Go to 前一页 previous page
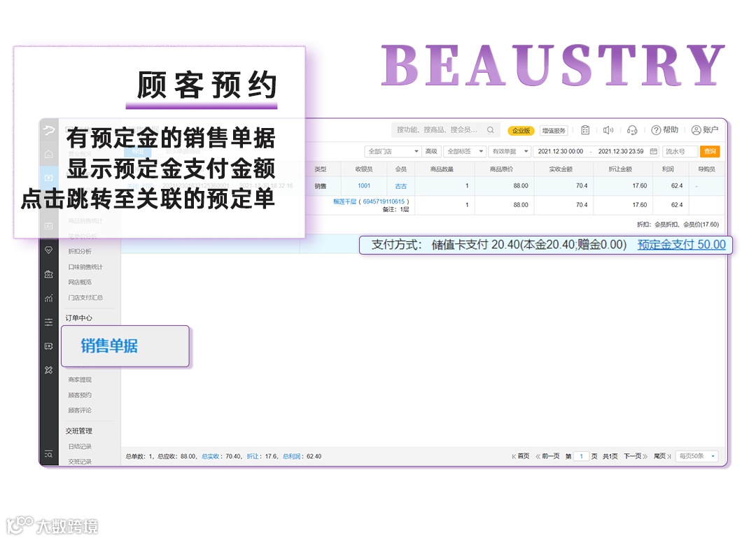Viewport: 756px width, 540px height. [547, 456]
